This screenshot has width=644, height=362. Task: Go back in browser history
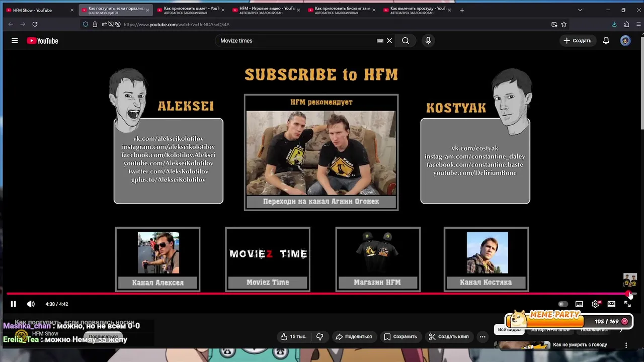pyautogui.click(x=11, y=24)
